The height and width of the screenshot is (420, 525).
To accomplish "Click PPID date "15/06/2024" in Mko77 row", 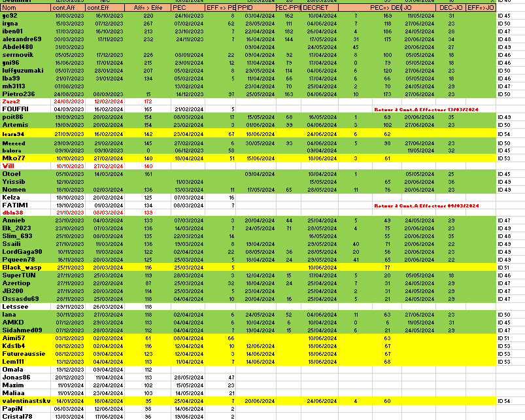I will point(260,158).
